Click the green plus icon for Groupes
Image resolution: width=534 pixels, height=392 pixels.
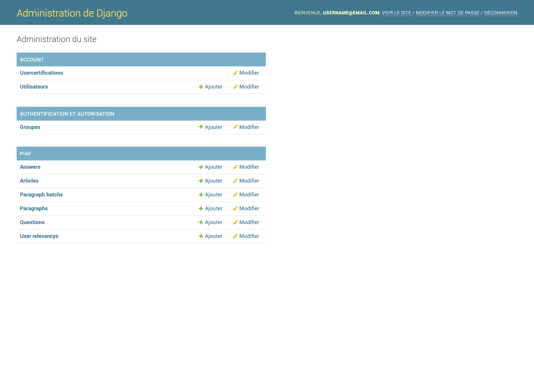201,127
